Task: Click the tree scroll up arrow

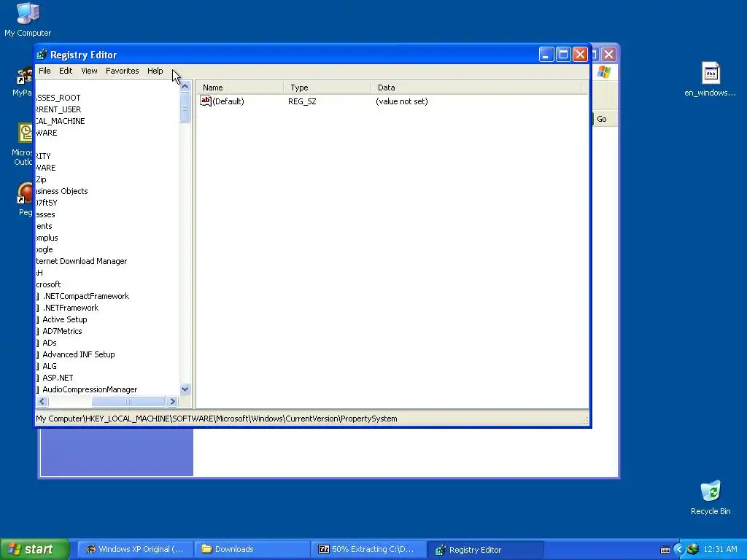Action: pos(185,86)
